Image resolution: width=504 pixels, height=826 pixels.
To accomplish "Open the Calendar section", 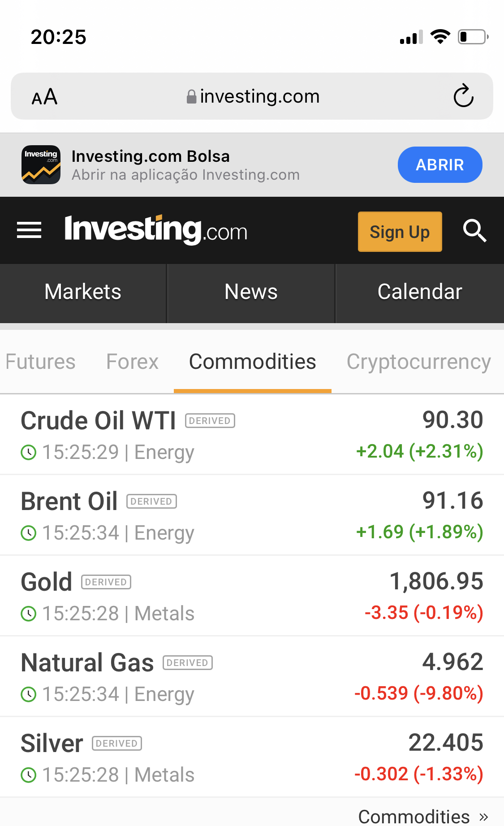I will click(420, 292).
